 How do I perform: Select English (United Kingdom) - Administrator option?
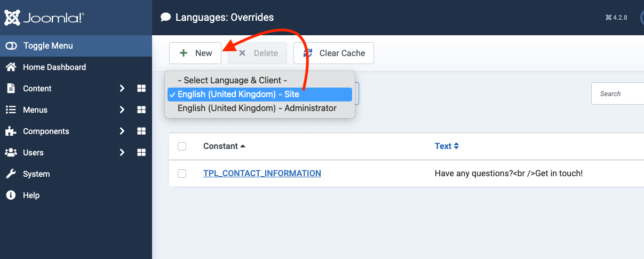tap(257, 108)
